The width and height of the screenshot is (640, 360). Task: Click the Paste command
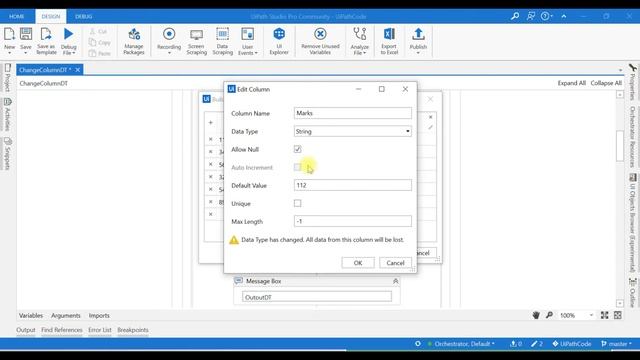100,53
